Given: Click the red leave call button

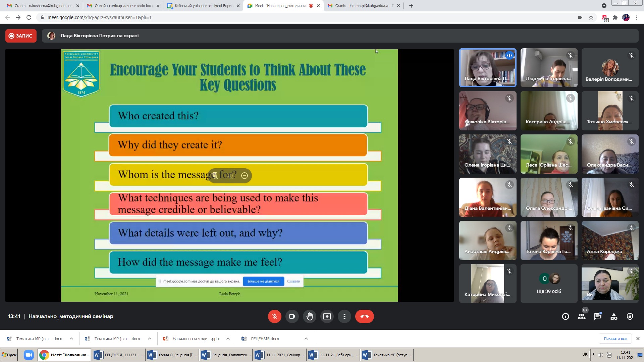Looking at the screenshot, I should point(364,316).
